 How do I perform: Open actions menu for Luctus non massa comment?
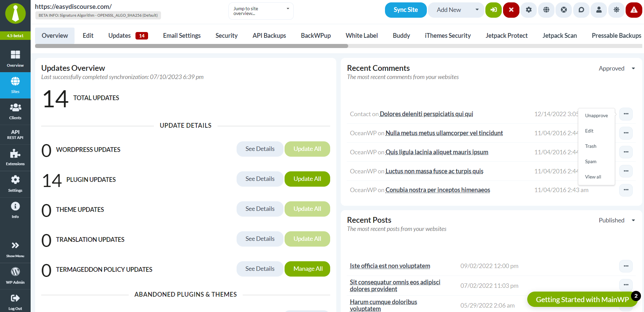(x=626, y=171)
